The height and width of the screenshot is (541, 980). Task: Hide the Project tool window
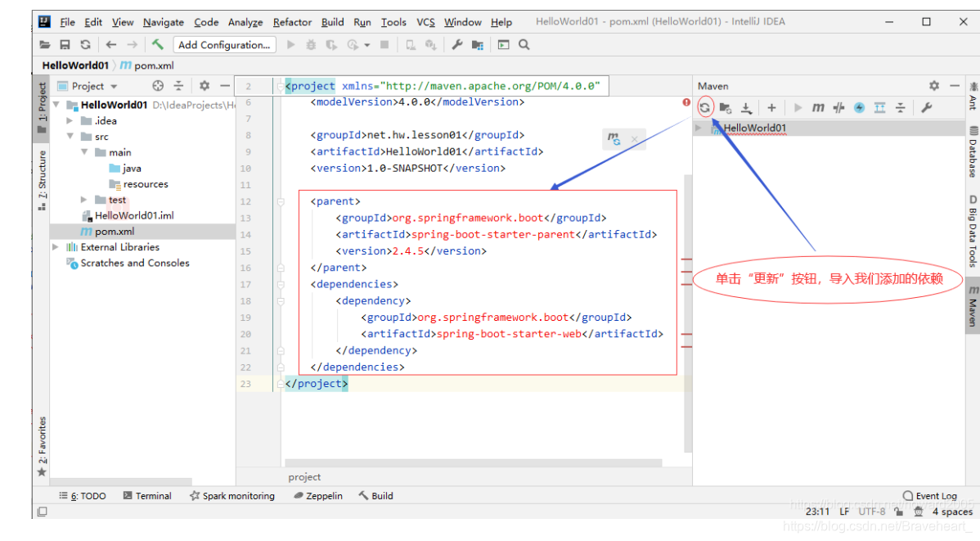(x=225, y=86)
